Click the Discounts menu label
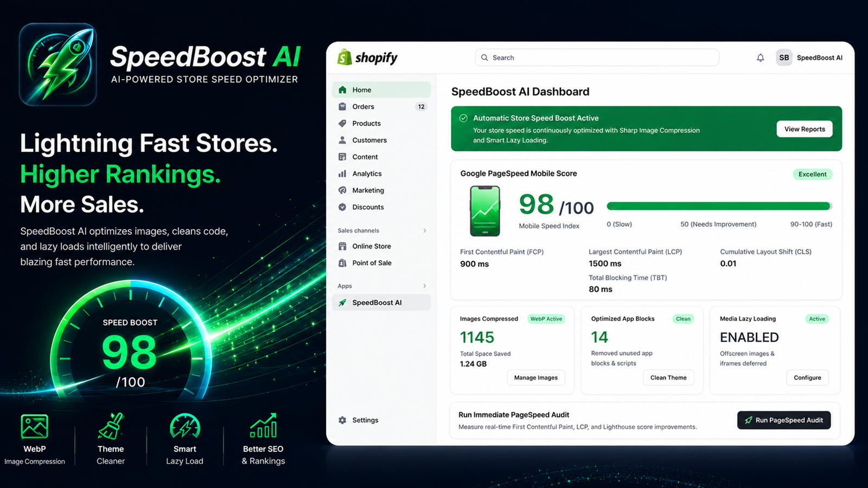The image size is (868, 488). pyautogui.click(x=368, y=207)
